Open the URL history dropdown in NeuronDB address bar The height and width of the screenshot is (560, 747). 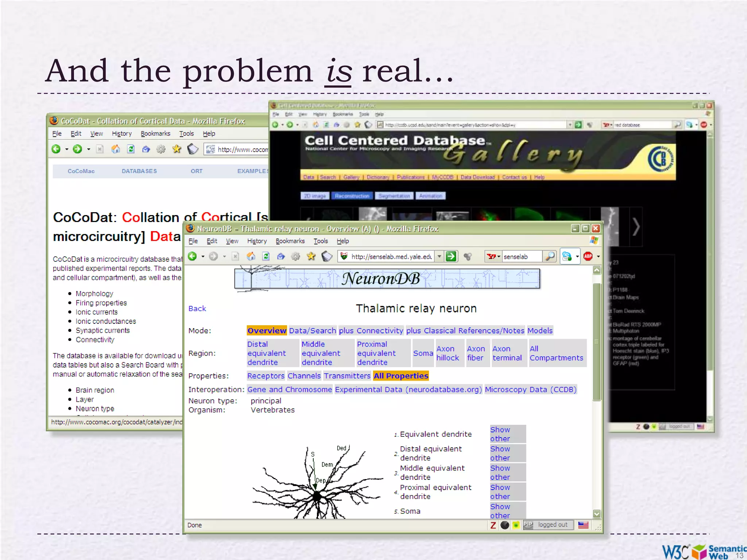coord(439,256)
